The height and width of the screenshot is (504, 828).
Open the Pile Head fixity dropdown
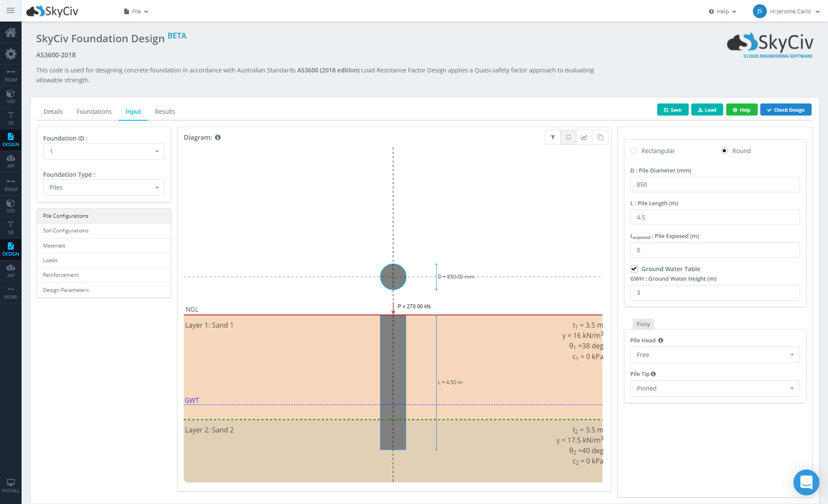pos(715,354)
